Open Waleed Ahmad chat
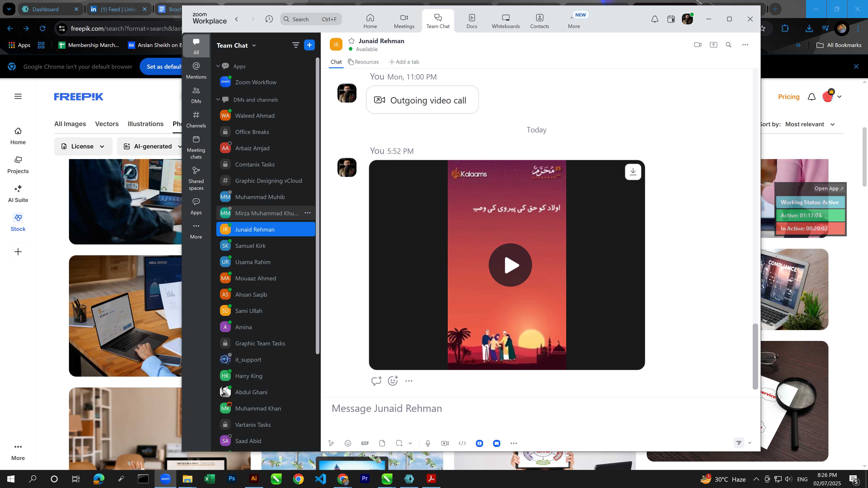868x488 pixels. [x=266, y=115]
